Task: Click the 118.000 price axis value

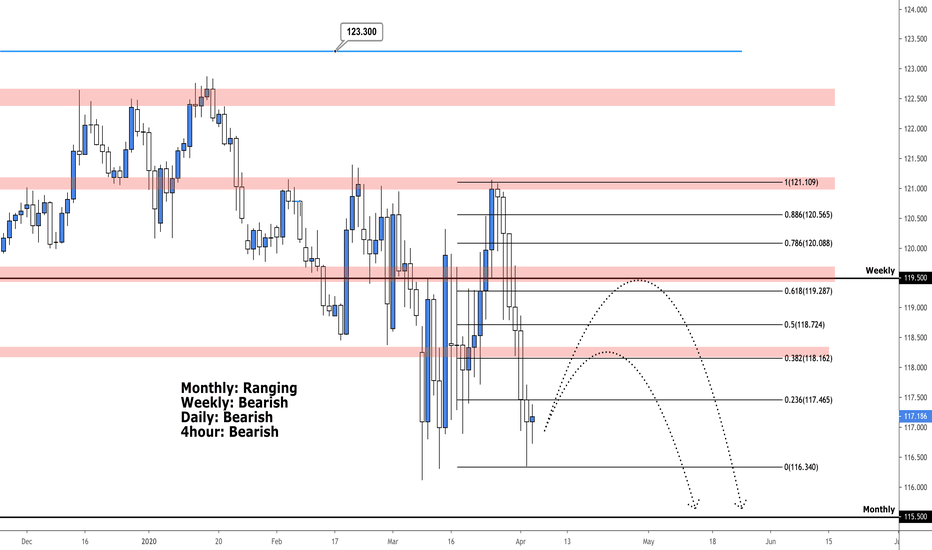Action: click(915, 367)
